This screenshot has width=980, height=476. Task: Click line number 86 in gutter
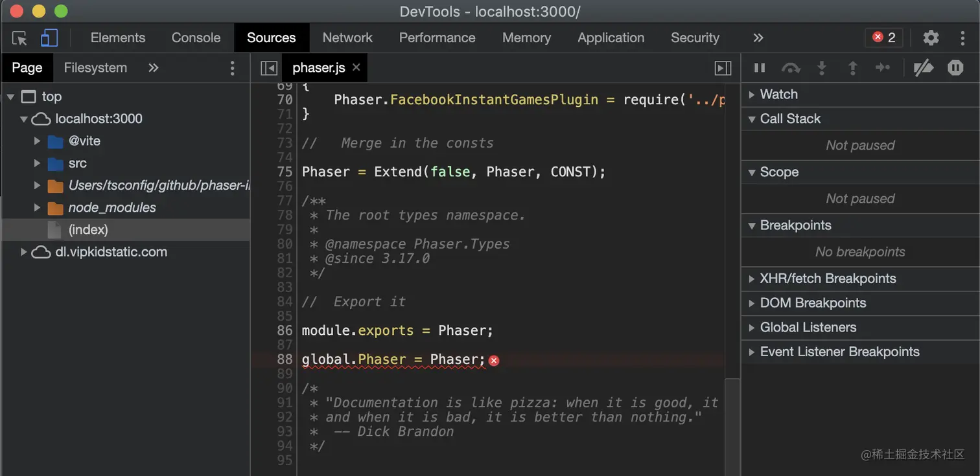[285, 330]
